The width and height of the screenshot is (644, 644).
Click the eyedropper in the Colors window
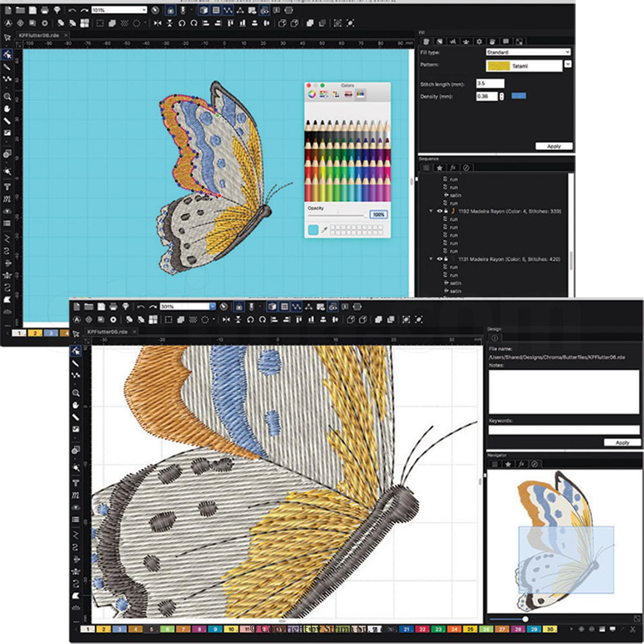(324, 230)
